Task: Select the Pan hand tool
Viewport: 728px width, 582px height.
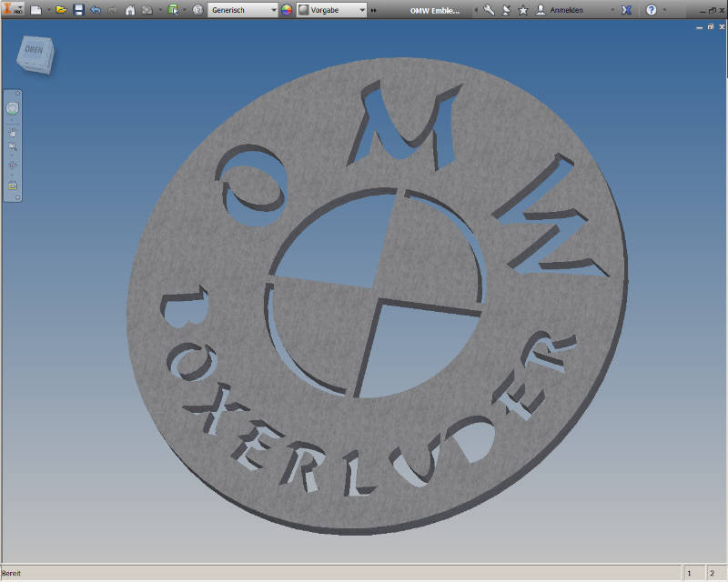Action: point(13,133)
